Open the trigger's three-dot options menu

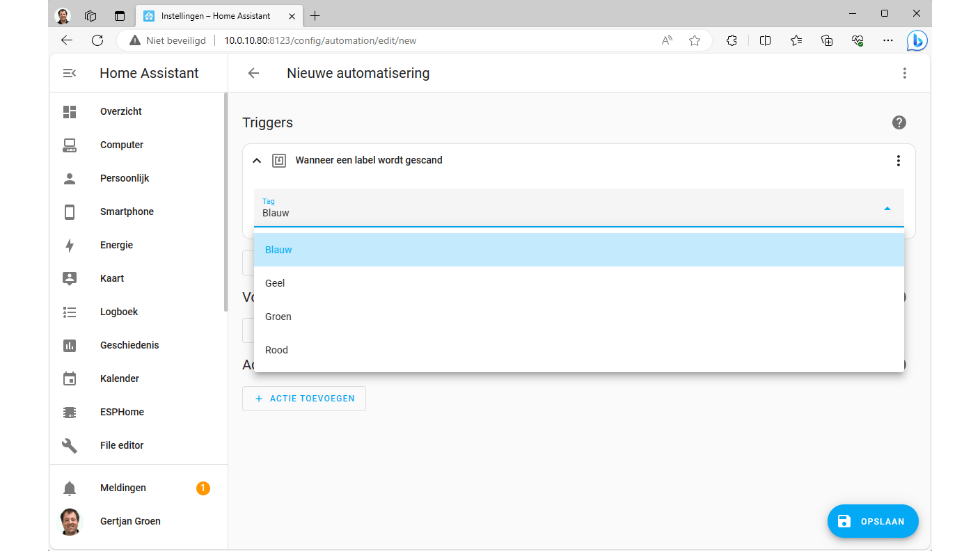click(898, 161)
